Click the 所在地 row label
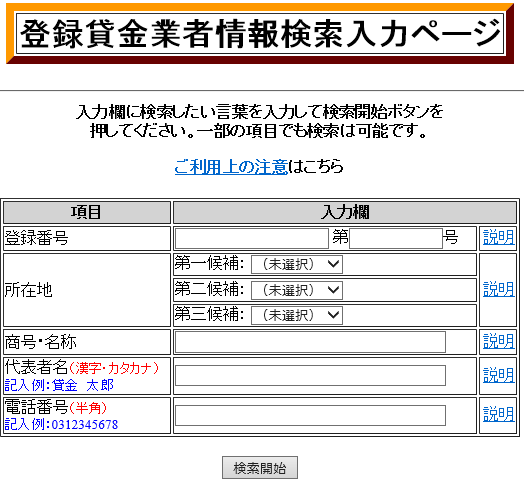 28,290
